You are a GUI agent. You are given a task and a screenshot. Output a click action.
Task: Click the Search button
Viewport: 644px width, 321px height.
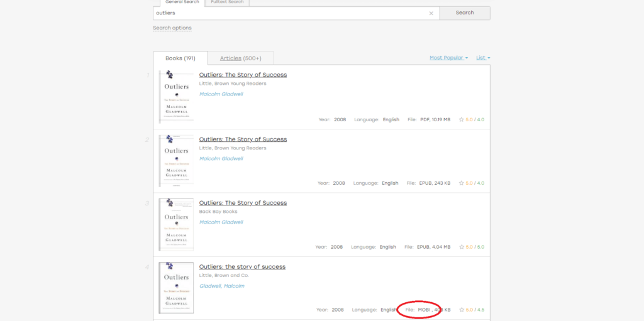465,13
